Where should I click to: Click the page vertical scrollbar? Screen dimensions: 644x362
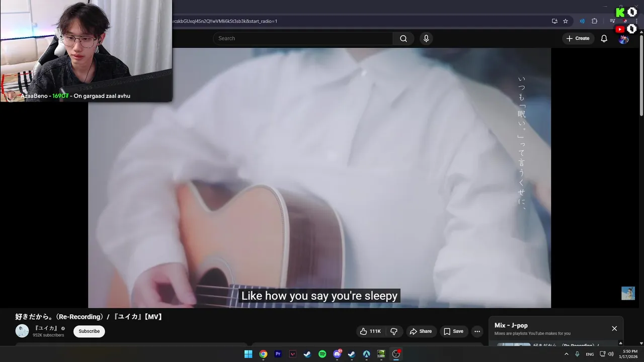pyautogui.click(x=641, y=75)
